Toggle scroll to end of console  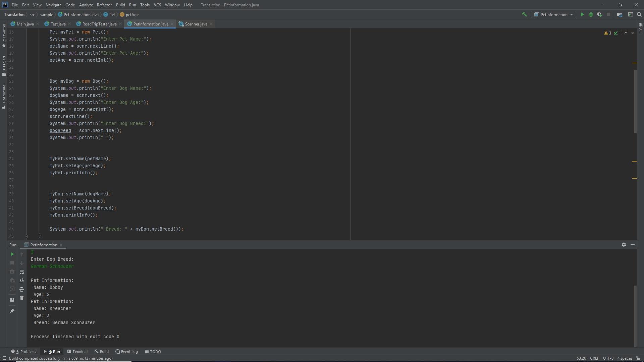22,281
